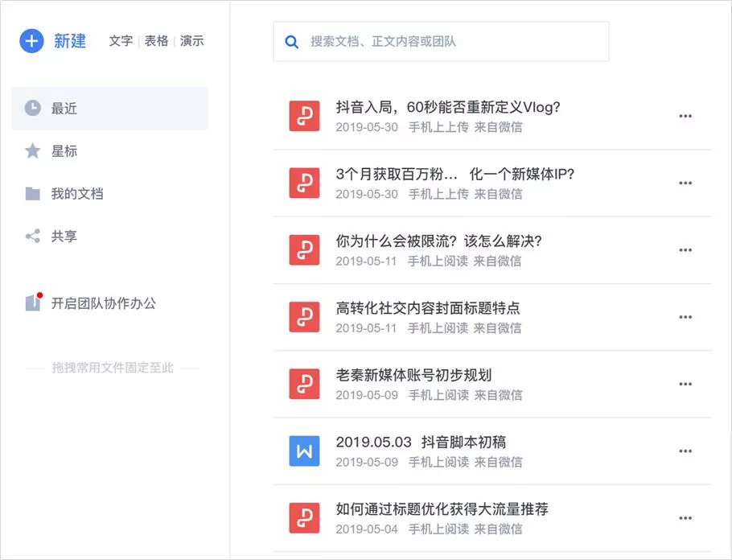Click presentation icon for 抖音入局 file
The image size is (732, 560).
coord(304,116)
